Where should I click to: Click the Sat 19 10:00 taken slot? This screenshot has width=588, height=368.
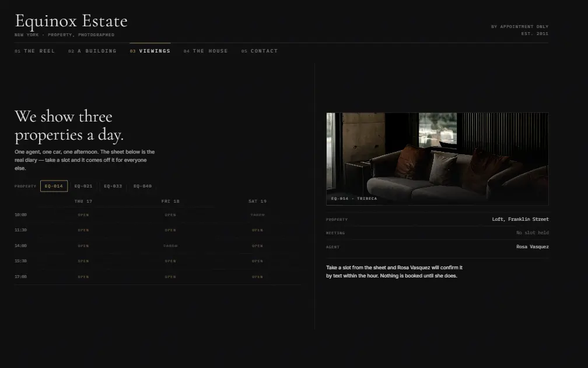pyautogui.click(x=257, y=215)
